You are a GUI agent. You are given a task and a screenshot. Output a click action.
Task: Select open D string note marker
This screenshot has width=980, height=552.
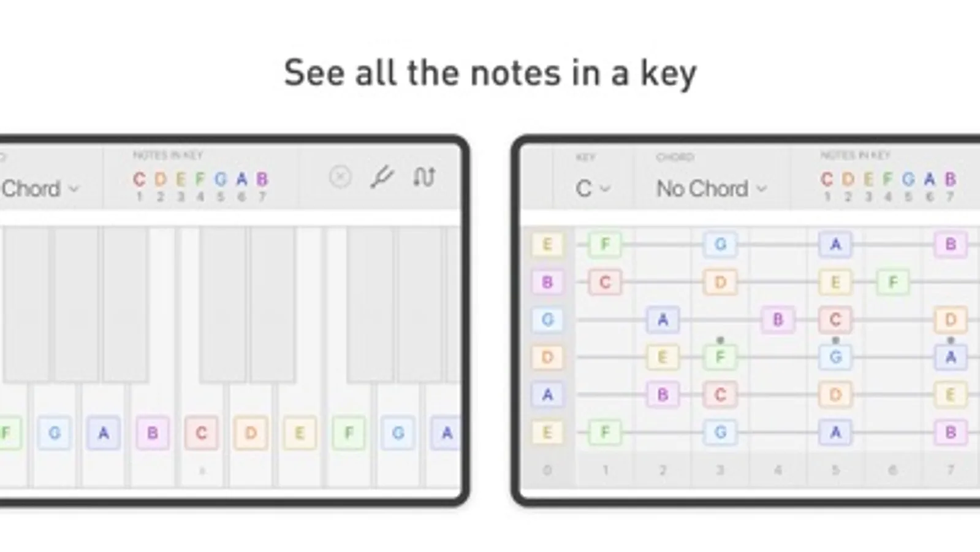[x=547, y=357]
